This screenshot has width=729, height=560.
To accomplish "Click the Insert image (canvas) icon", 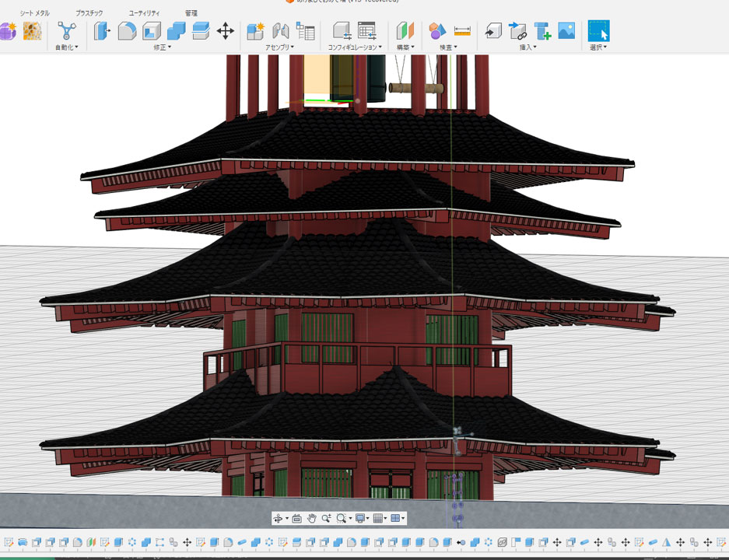I will click(566, 31).
